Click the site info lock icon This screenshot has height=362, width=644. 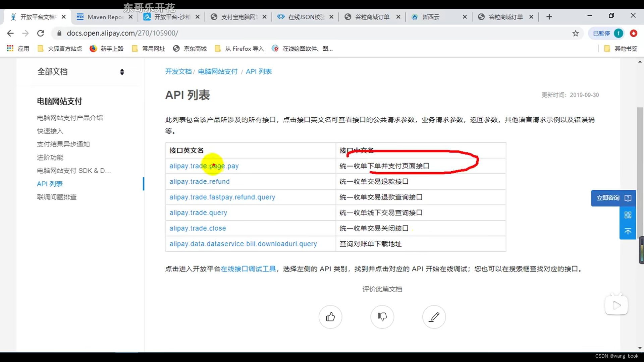pos(59,33)
